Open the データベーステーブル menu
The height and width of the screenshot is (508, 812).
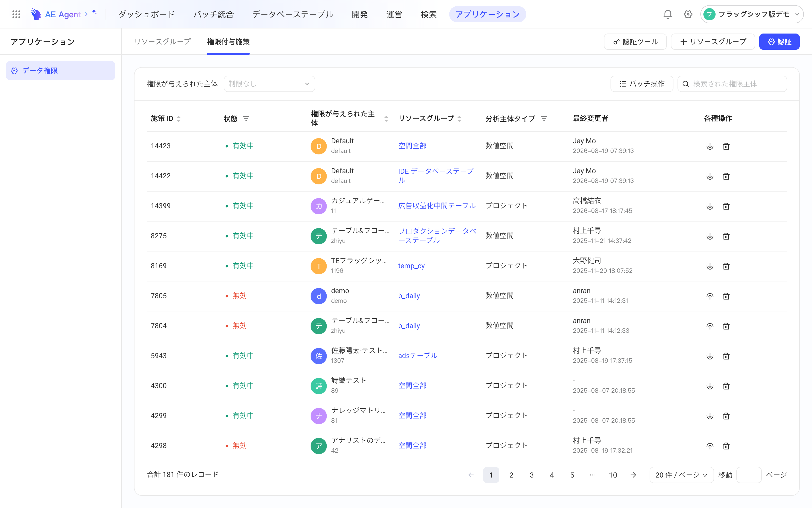tap(293, 14)
